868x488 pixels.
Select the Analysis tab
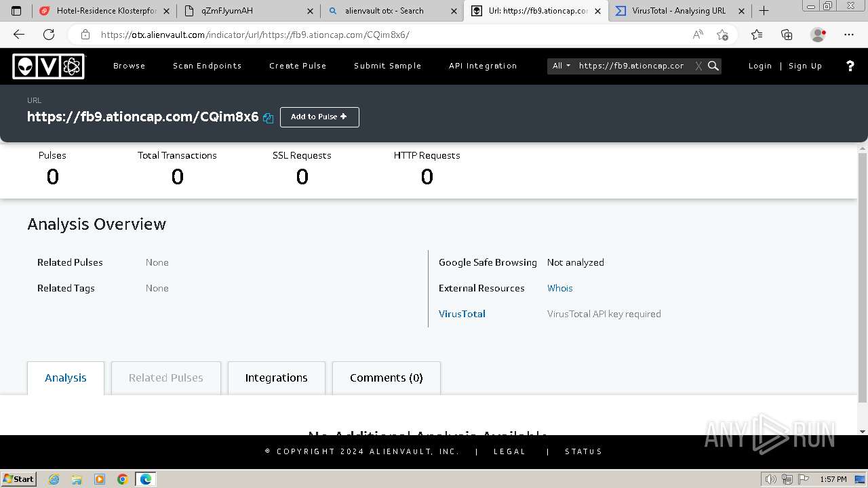pos(66,378)
